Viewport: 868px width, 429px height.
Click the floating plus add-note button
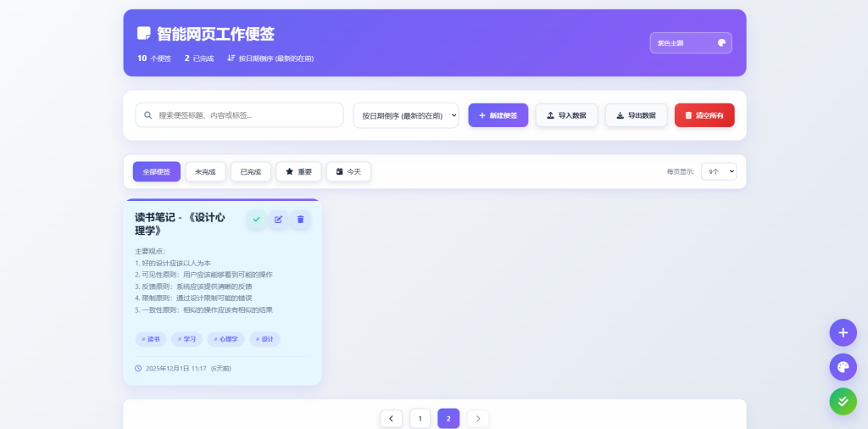(x=843, y=332)
